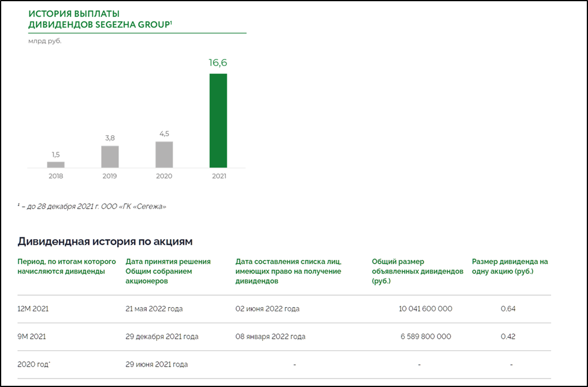Viewport: 588px width, 387px height.
Task: Click the small gray 2018 bar
Action: [x=56, y=165]
